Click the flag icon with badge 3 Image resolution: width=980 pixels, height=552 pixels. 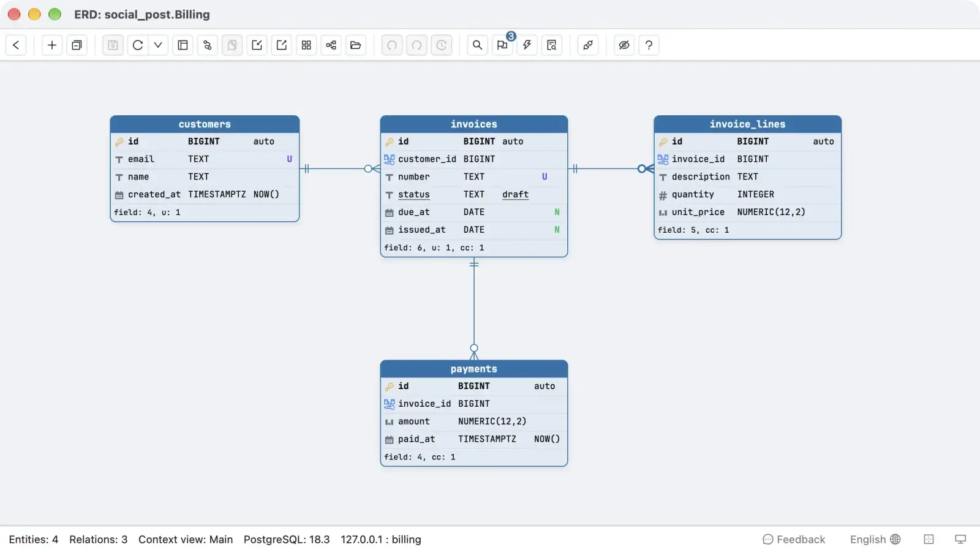(502, 45)
